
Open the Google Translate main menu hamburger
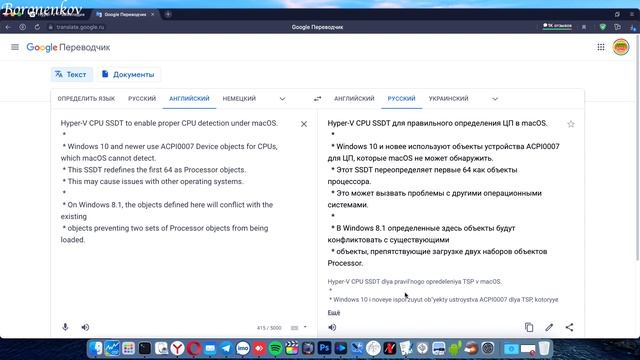[x=15, y=47]
